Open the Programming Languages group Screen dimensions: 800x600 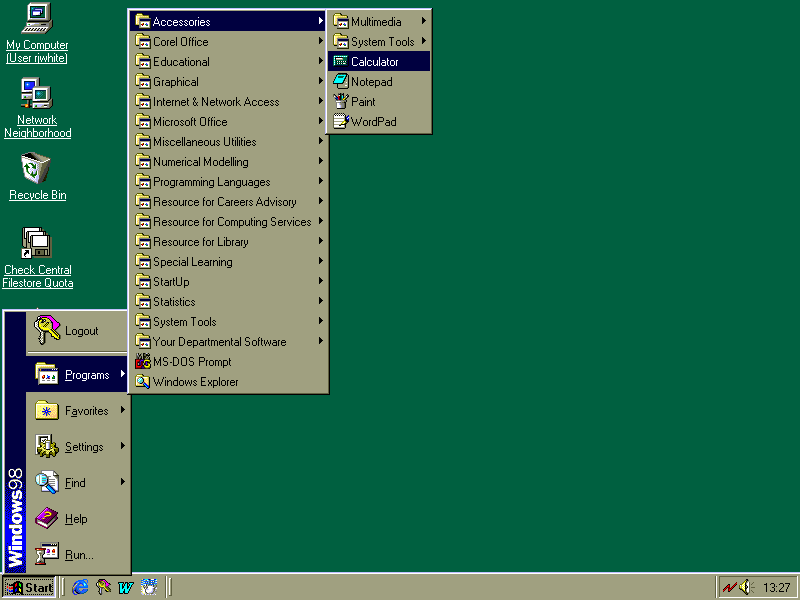(x=229, y=182)
